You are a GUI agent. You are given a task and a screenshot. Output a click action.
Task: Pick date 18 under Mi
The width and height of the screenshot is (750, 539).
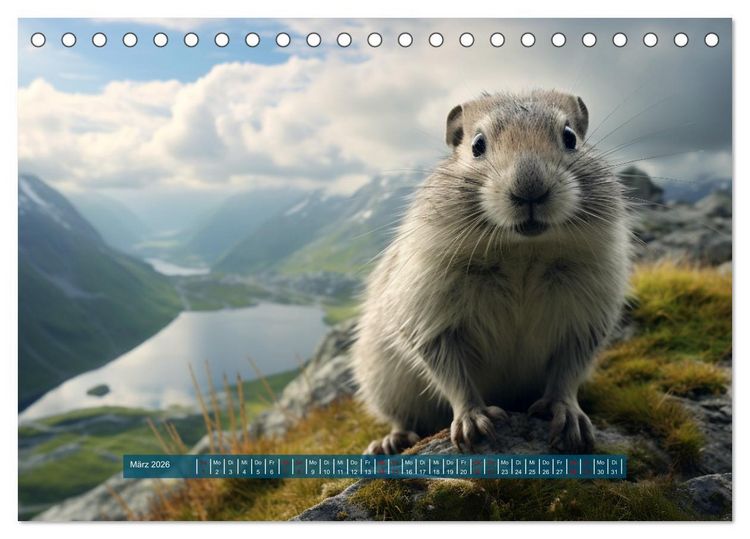tap(436, 467)
